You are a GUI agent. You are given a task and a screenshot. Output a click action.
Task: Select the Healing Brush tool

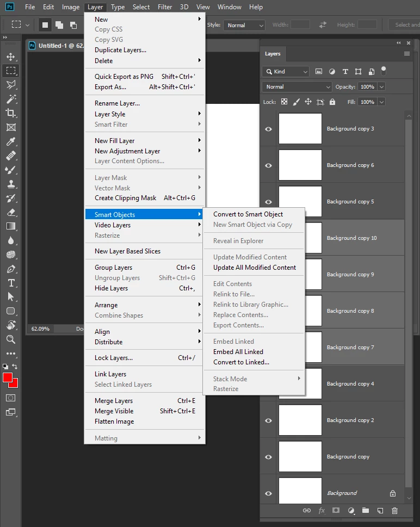pyautogui.click(x=11, y=156)
